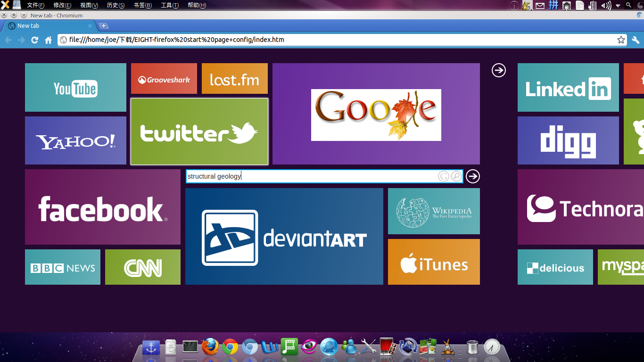Open the Twitter tile
Image resolution: width=644 pixels, height=362 pixels.
tap(199, 132)
